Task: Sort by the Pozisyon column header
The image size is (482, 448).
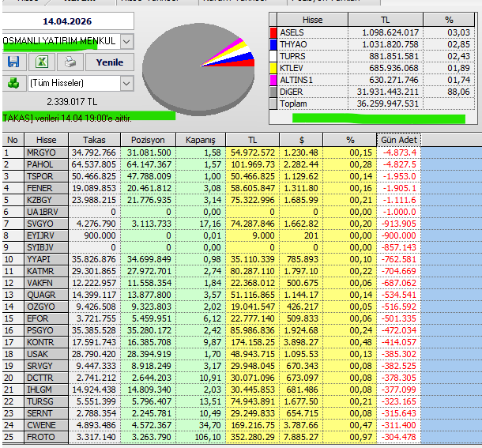Action: [148, 140]
